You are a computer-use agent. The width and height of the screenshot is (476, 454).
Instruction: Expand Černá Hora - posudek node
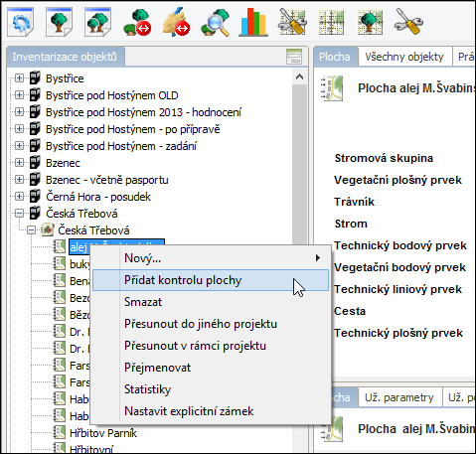(x=19, y=197)
